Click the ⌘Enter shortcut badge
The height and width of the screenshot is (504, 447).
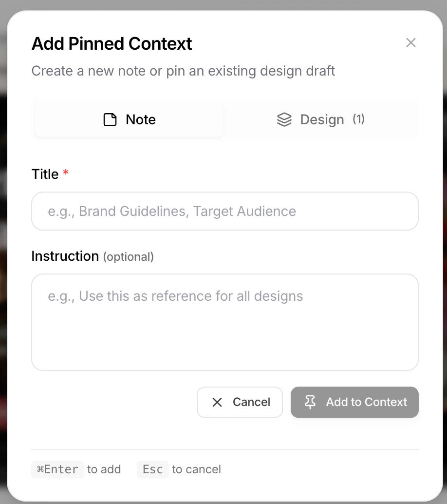[x=57, y=469]
